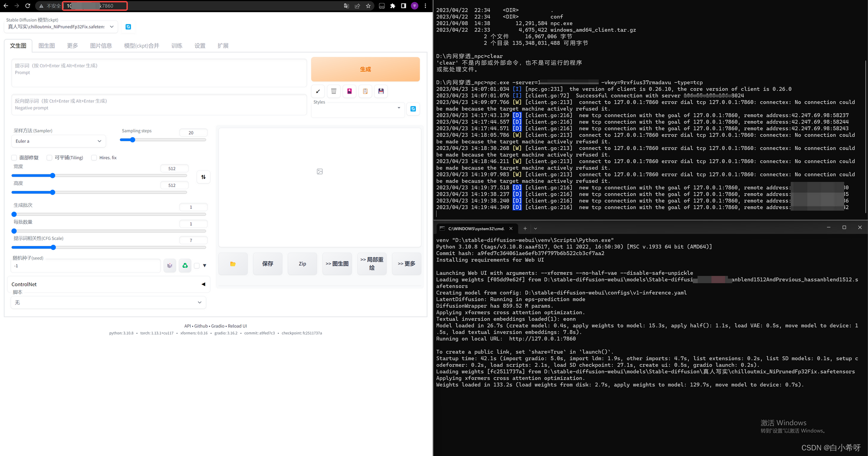Show extra networks with the pink card icon
Screen dimensions: 868x456
349,91
